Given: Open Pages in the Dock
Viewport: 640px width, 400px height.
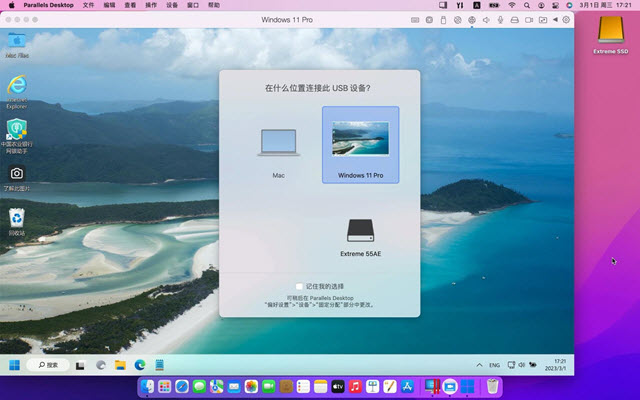Looking at the screenshot, I should click(x=390, y=386).
